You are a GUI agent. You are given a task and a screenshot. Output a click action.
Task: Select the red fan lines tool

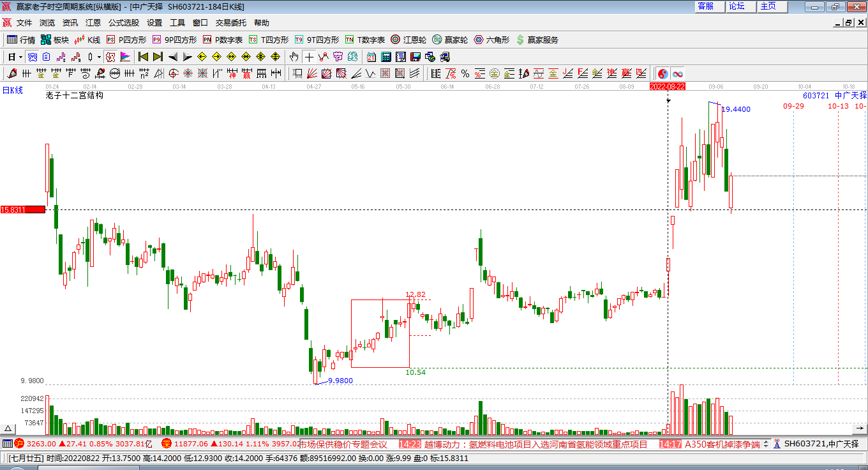(x=312, y=73)
